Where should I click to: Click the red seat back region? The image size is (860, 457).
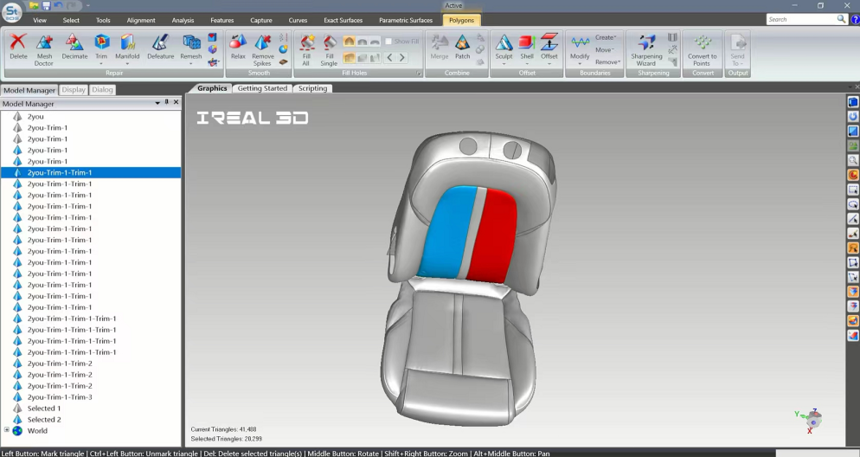click(494, 236)
